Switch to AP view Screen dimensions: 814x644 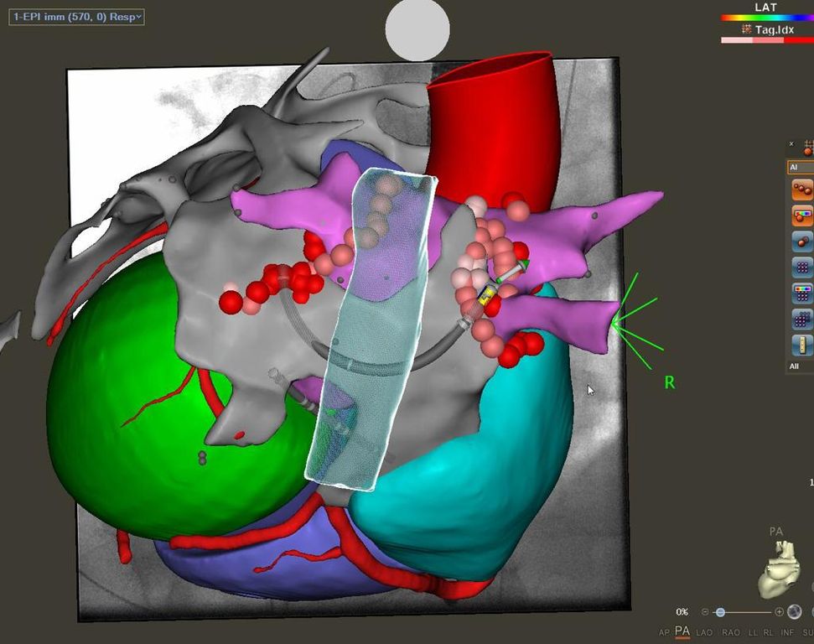(664, 632)
